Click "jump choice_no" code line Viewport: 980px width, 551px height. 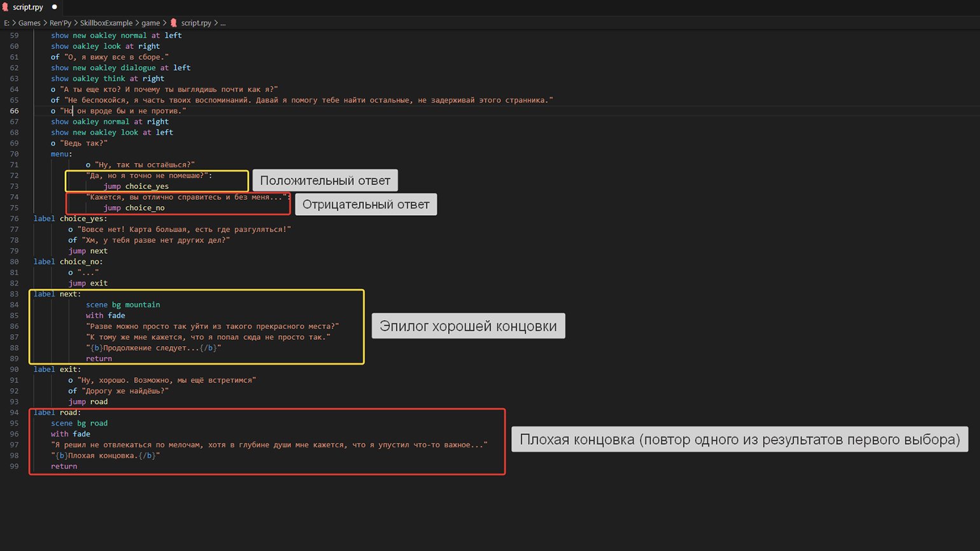(x=134, y=208)
